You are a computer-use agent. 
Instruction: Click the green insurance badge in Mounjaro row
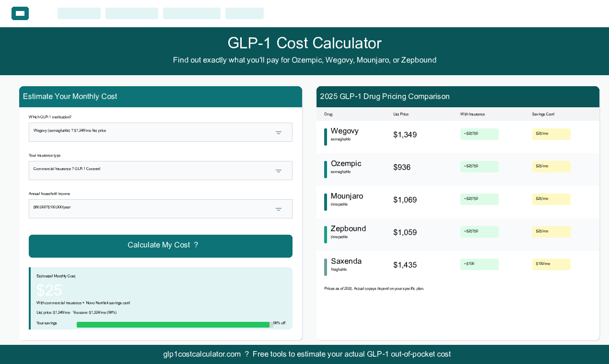pyautogui.click(x=480, y=199)
